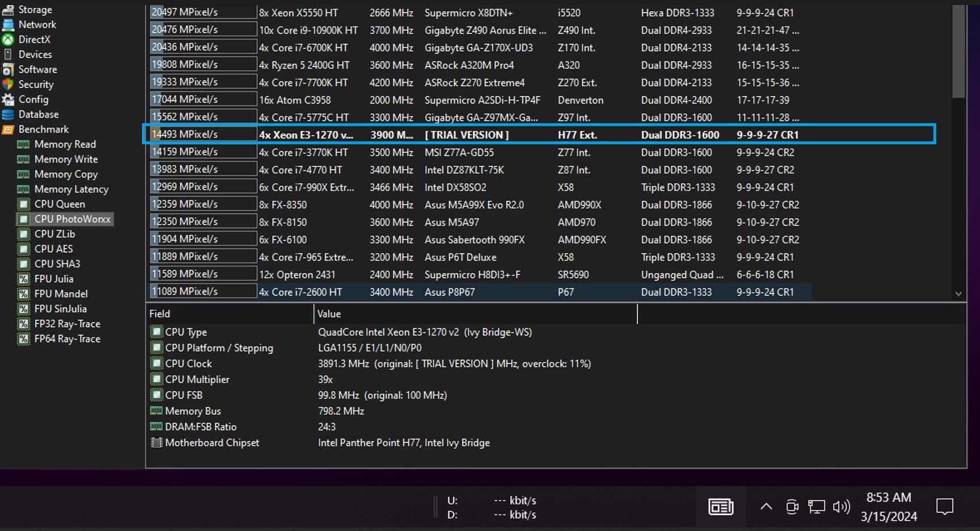This screenshot has height=531, width=980.
Task: Open CPU AES benchmark
Action: click(x=53, y=249)
